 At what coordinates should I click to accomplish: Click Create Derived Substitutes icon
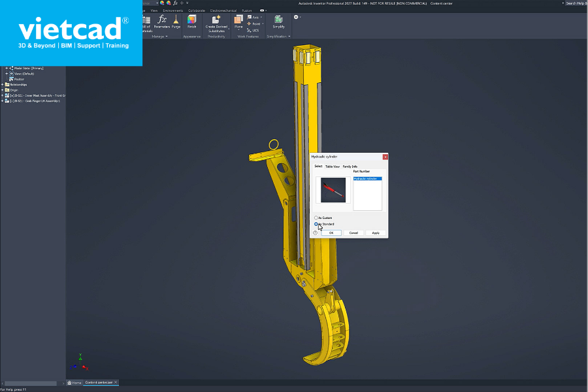pyautogui.click(x=216, y=20)
